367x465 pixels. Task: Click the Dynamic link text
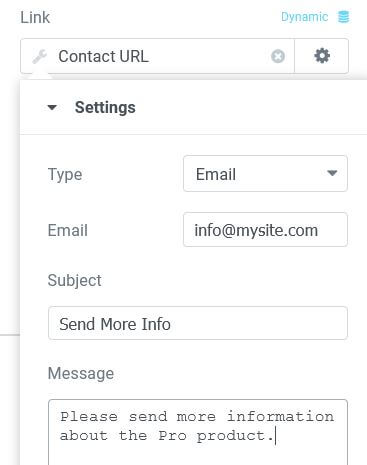304,17
